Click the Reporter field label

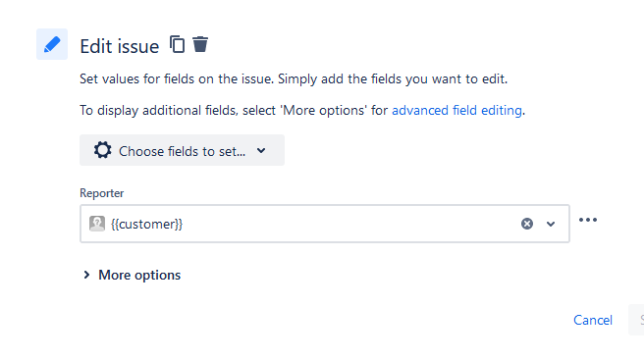tap(102, 193)
